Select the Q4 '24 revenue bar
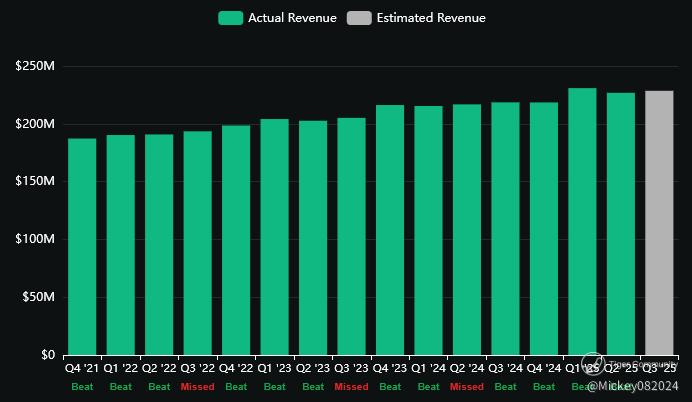 pos(544,229)
